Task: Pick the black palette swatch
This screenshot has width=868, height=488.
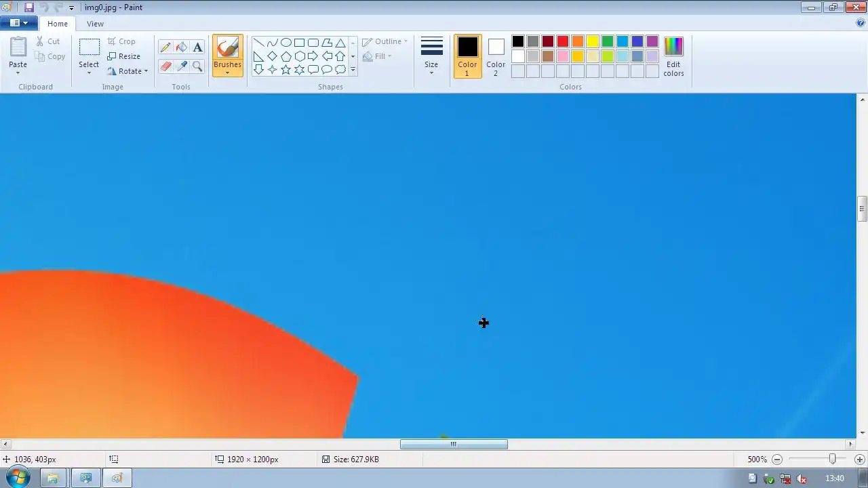Action: coord(518,42)
